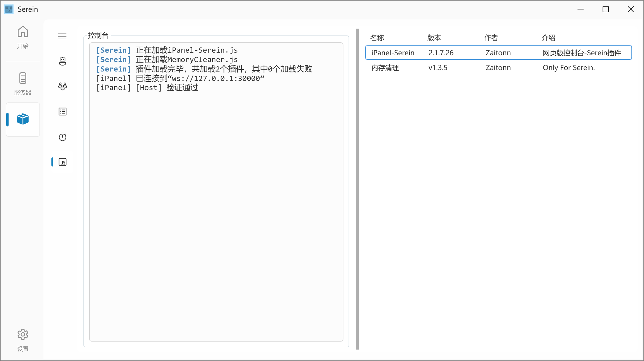
Task: Click the 控制台 group label
Action: click(x=98, y=35)
